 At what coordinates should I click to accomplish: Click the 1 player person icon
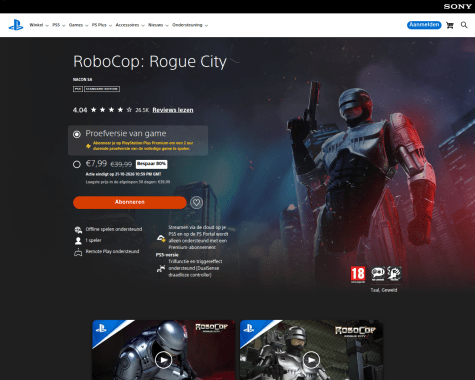pos(78,240)
